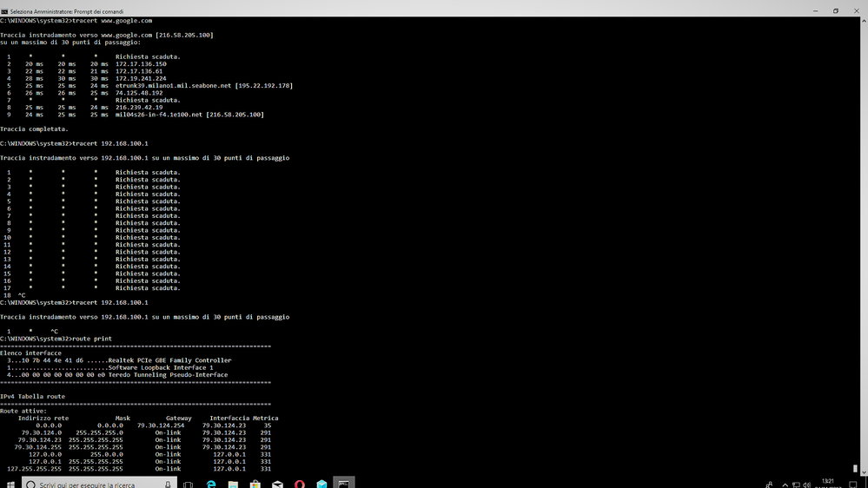Image resolution: width=868 pixels, height=488 pixels.
Task: Open Task View from the taskbar
Action: tap(189, 485)
